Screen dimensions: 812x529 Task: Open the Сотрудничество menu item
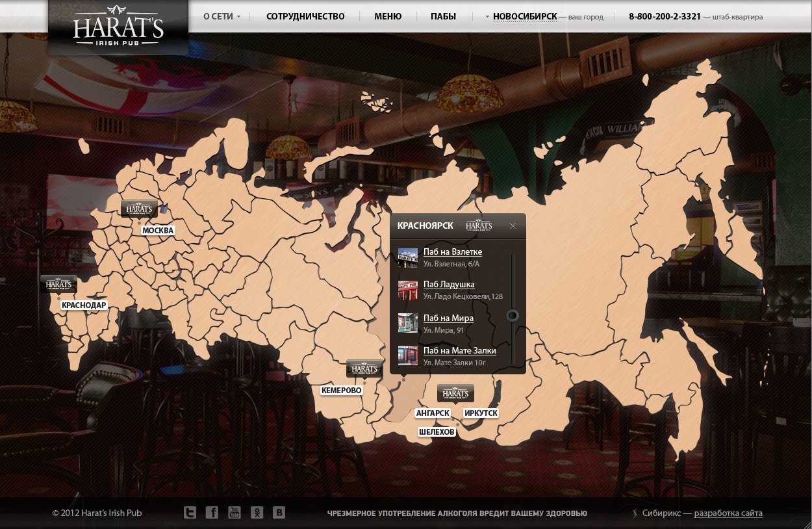[x=305, y=17]
